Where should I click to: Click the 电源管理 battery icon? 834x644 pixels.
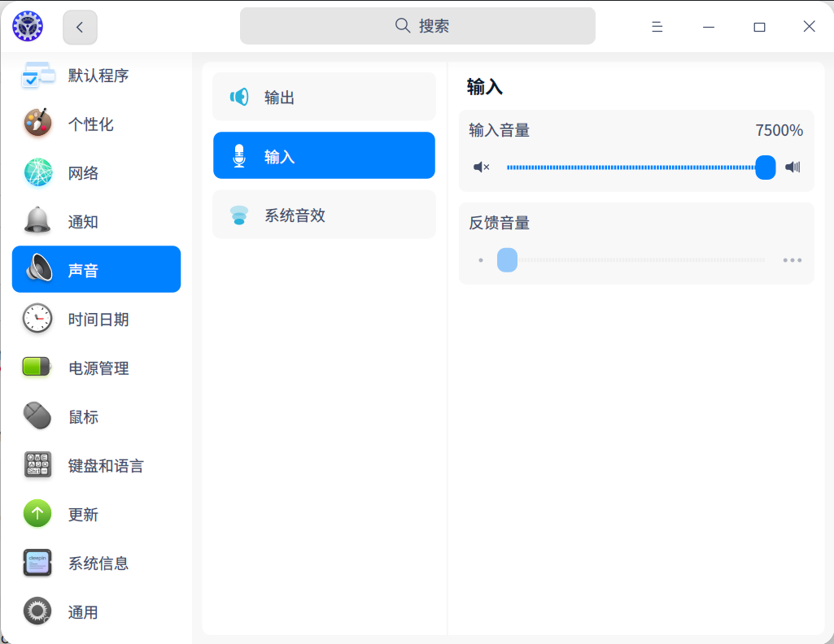click(x=37, y=367)
